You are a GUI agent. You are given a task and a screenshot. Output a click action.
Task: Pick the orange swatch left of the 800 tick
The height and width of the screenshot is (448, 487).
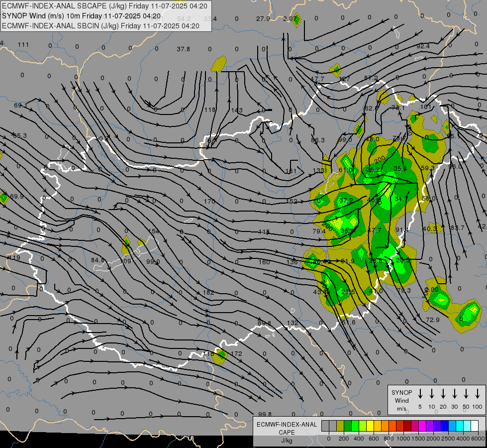[385, 426]
